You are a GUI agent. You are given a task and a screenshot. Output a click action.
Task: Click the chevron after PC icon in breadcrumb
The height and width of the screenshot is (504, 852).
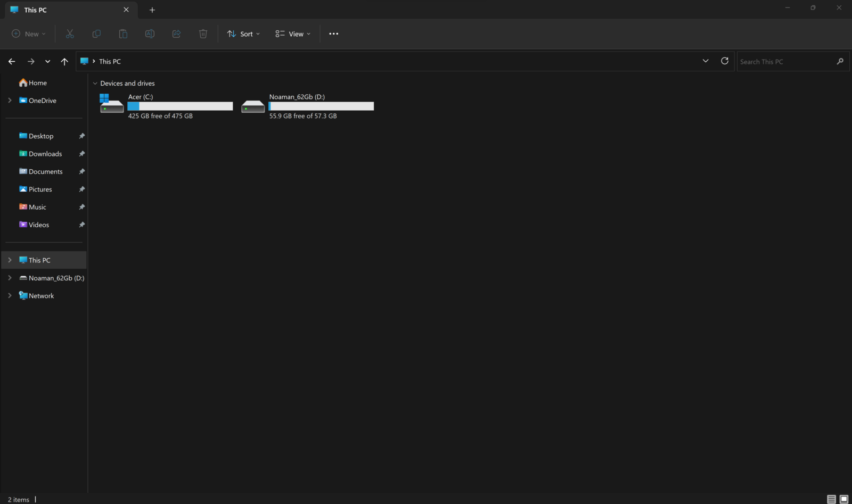pyautogui.click(x=94, y=61)
